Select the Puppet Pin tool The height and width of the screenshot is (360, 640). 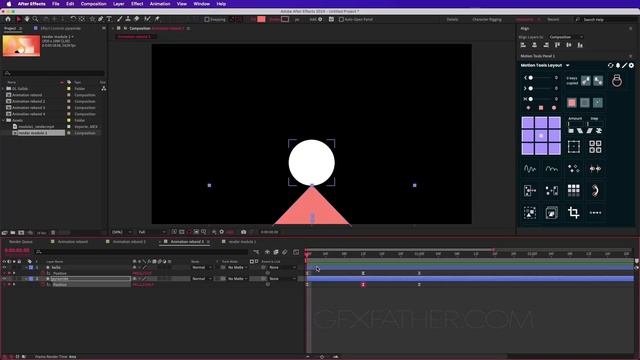[157, 19]
